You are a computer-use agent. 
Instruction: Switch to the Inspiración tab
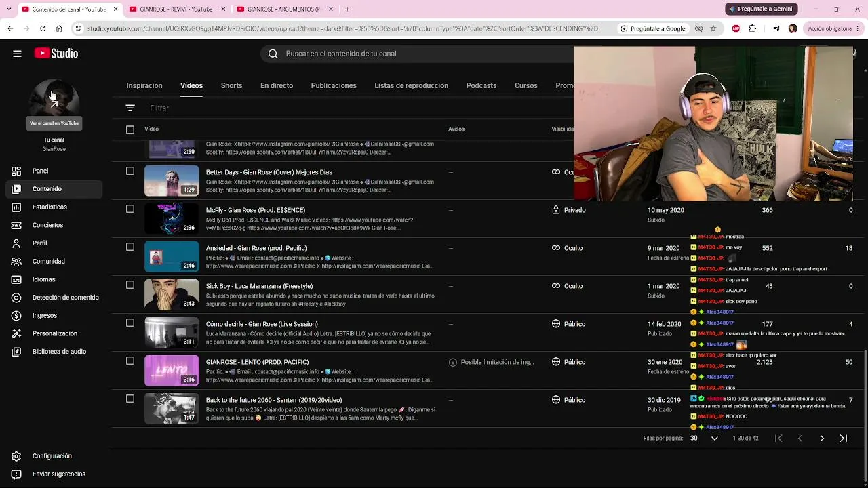[x=144, y=86]
